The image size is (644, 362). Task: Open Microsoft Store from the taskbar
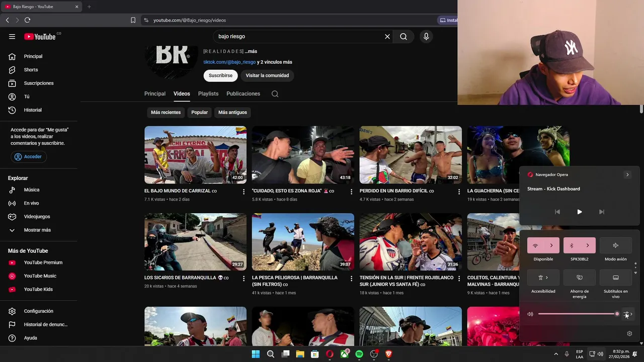coord(315,354)
